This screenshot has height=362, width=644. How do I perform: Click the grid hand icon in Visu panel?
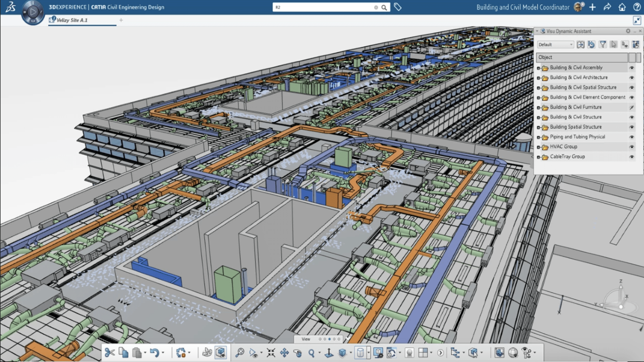click(x=636, y=45)
